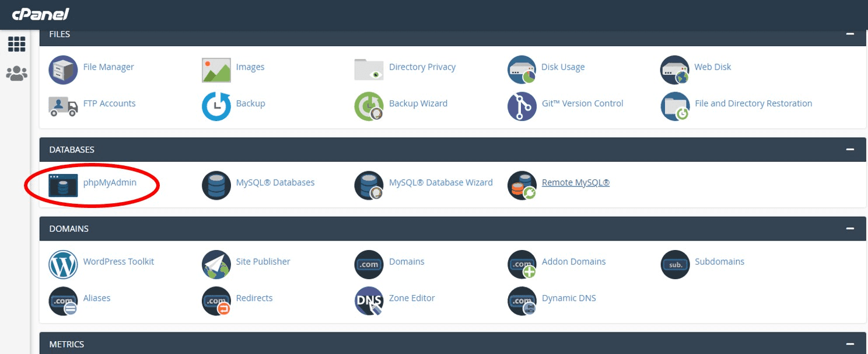Open the grid home icon in sidebar

[x=16, y=44]
